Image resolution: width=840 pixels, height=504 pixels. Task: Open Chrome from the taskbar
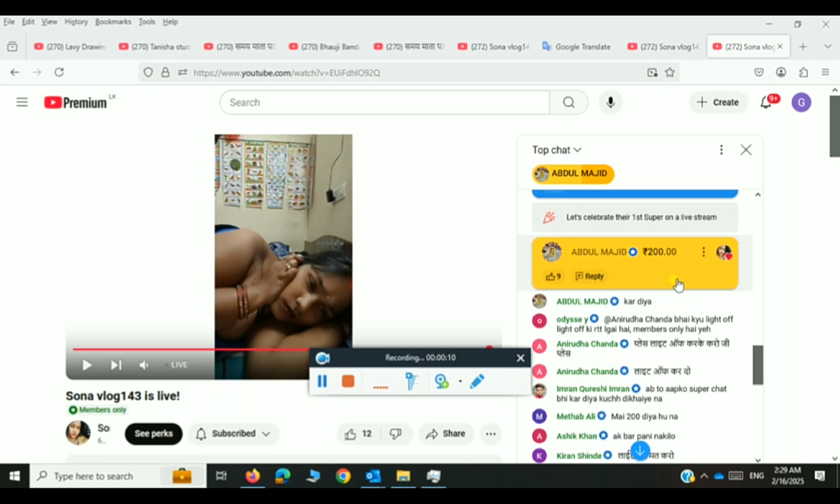coord(343,476)
